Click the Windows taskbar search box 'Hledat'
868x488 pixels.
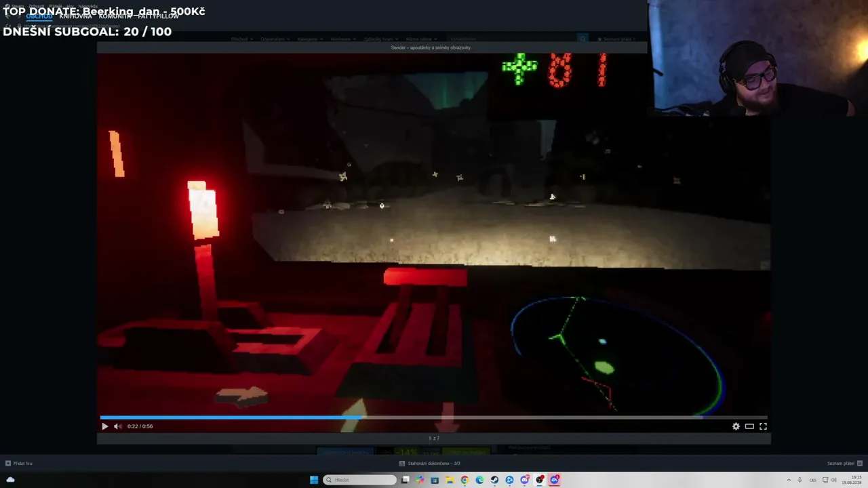pos(360,480)
